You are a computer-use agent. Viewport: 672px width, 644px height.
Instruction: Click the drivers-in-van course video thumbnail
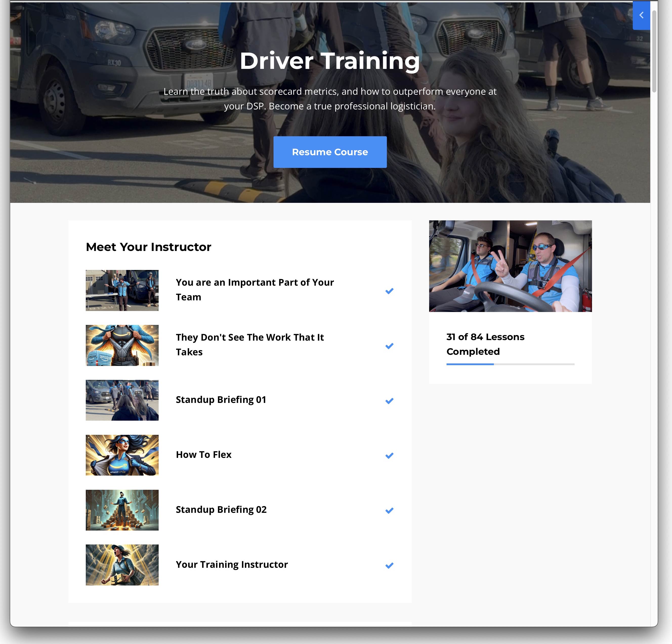[x=510, y=266]
